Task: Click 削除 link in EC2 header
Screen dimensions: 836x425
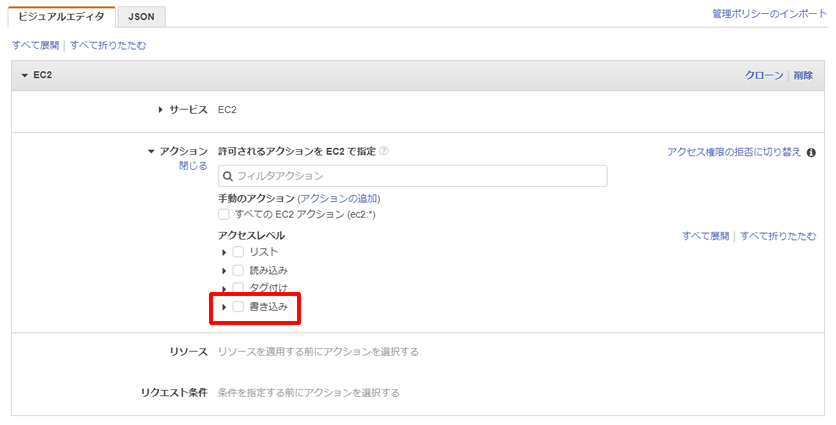Action: coord(803,75)
